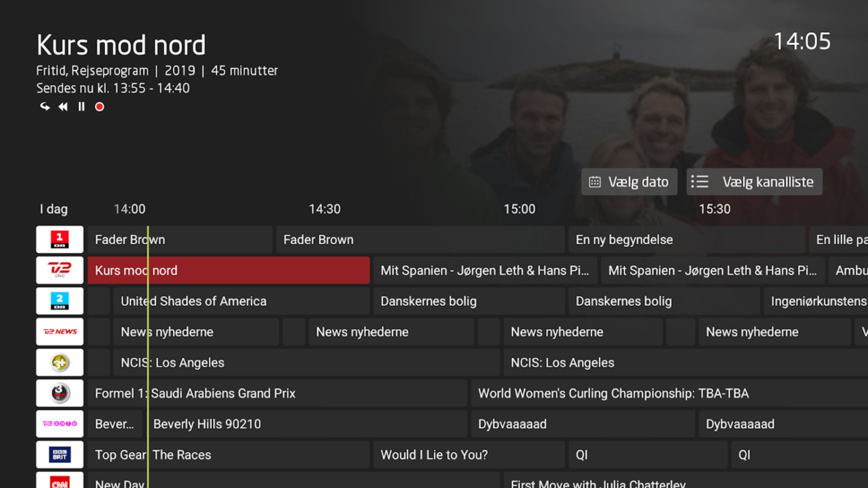Select the 'Kurs mod nord' program on TV2
The width and height of the screenshot is (868, 488).
[x=229, y=270]
